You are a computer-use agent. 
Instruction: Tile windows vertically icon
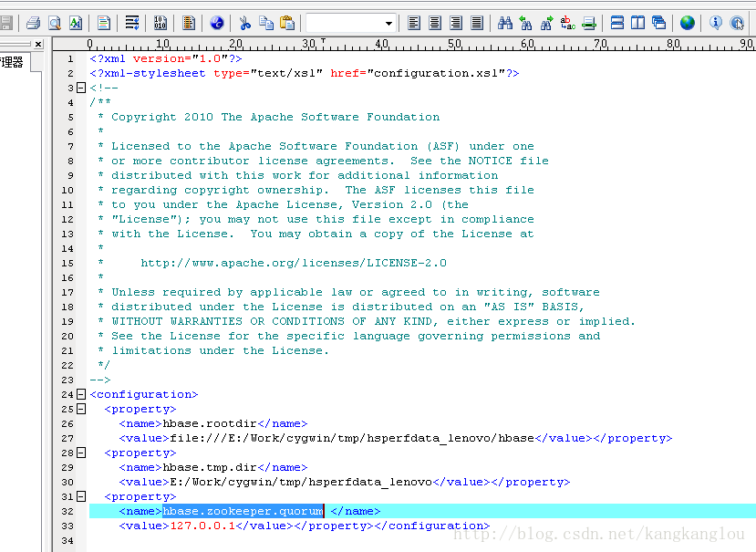pos(637,23)
